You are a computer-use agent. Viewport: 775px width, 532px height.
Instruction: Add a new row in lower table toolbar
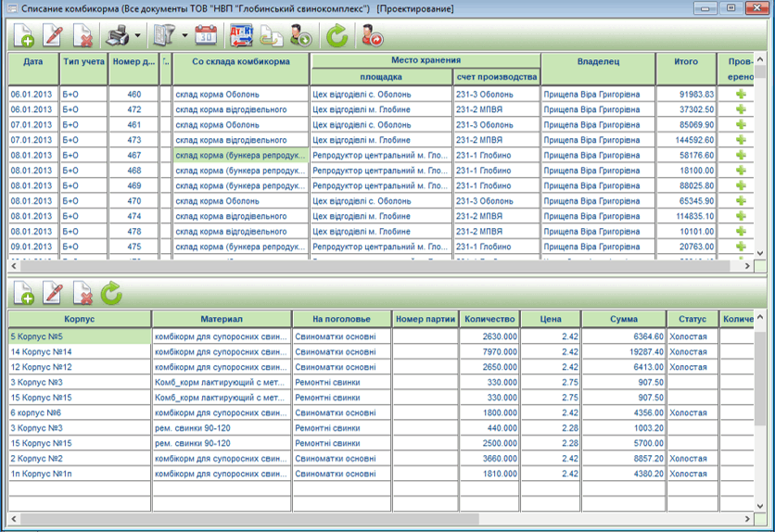coord(23,294)
